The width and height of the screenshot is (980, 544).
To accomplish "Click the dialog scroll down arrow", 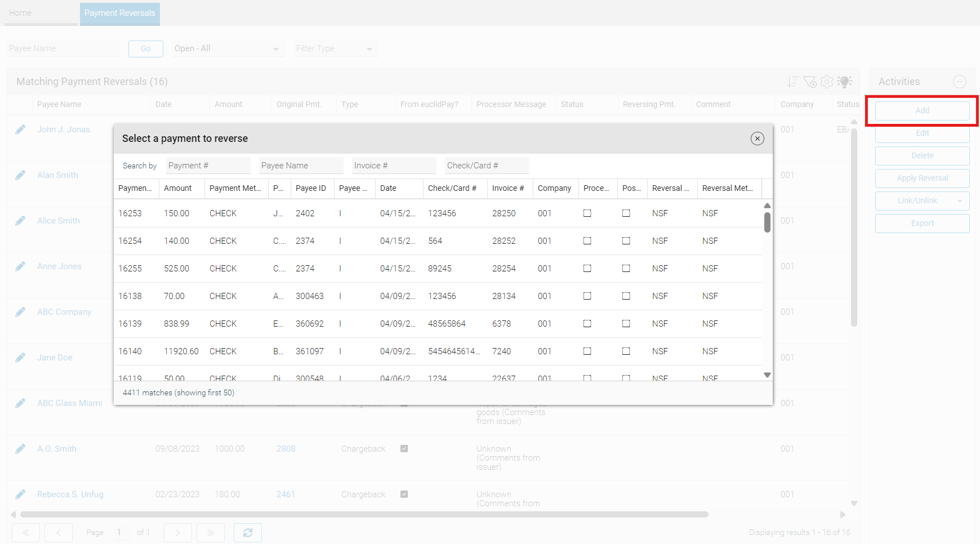I will pos(767,375).
